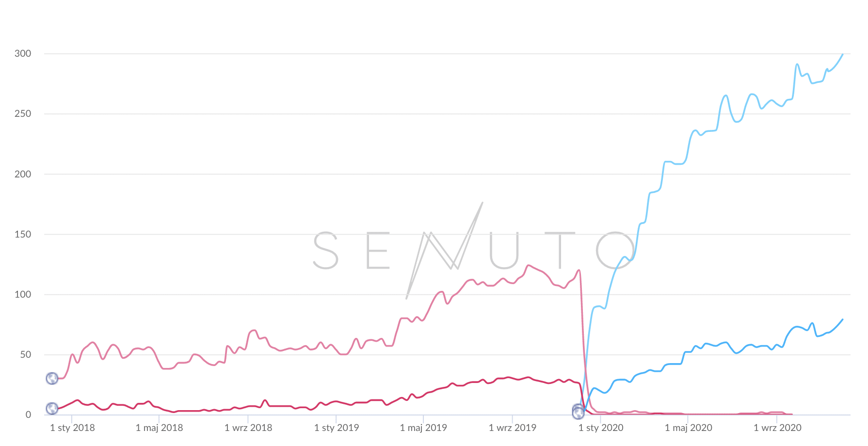868x446 pixels.
Task: Click the "1 wrz 2018" date label
Action: point(248,428)
